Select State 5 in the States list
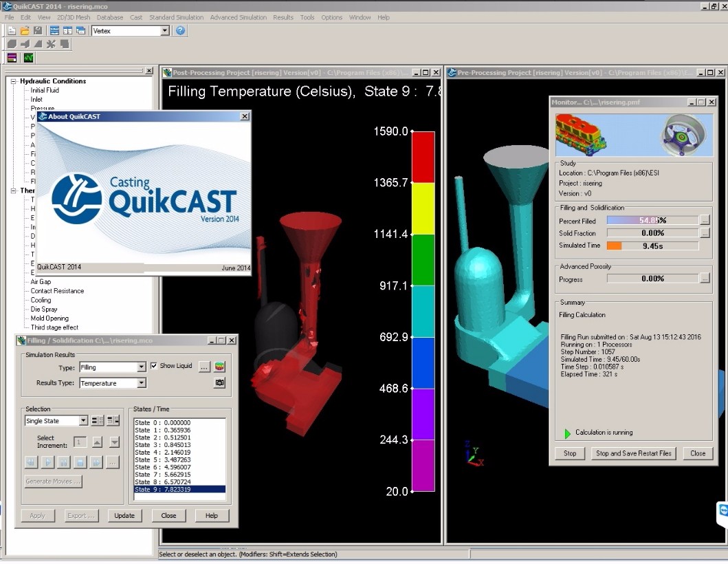The image size is (728, 564). [163, 459]
